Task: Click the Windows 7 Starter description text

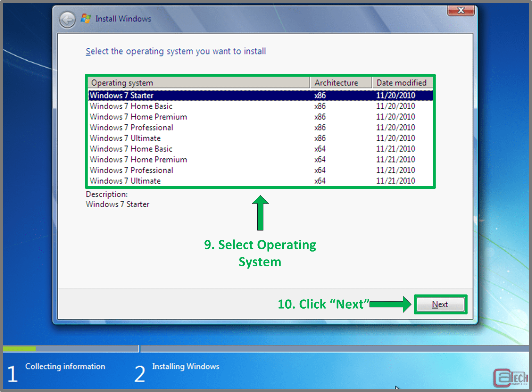Action: point(118,204)
